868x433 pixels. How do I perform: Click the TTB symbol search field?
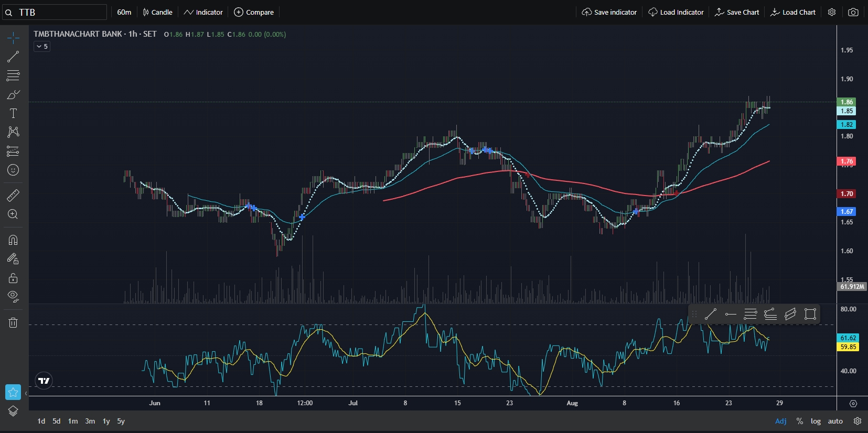[55, 12]
